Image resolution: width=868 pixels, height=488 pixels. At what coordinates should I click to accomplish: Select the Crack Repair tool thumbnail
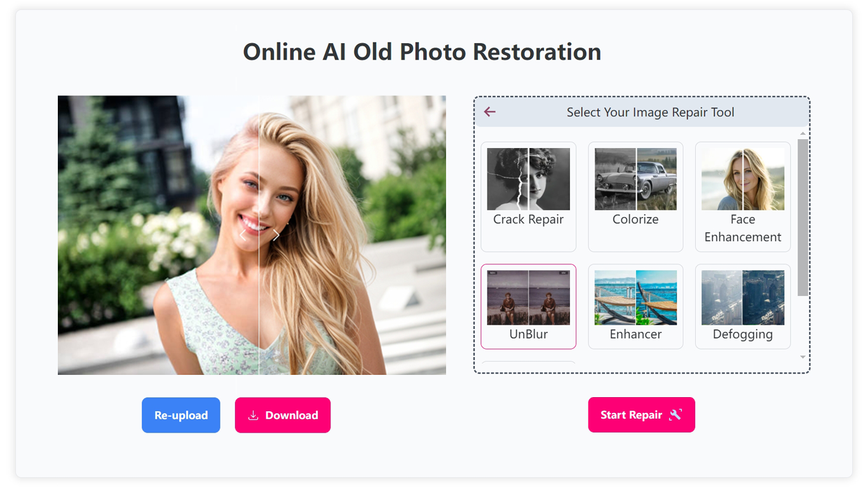pyautogui.click(x=528, y=180)
